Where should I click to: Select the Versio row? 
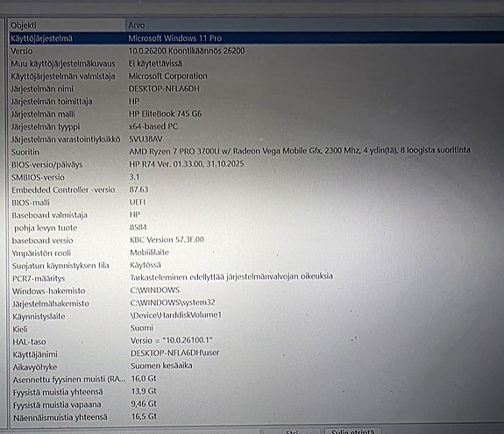[x=257, y=51]
